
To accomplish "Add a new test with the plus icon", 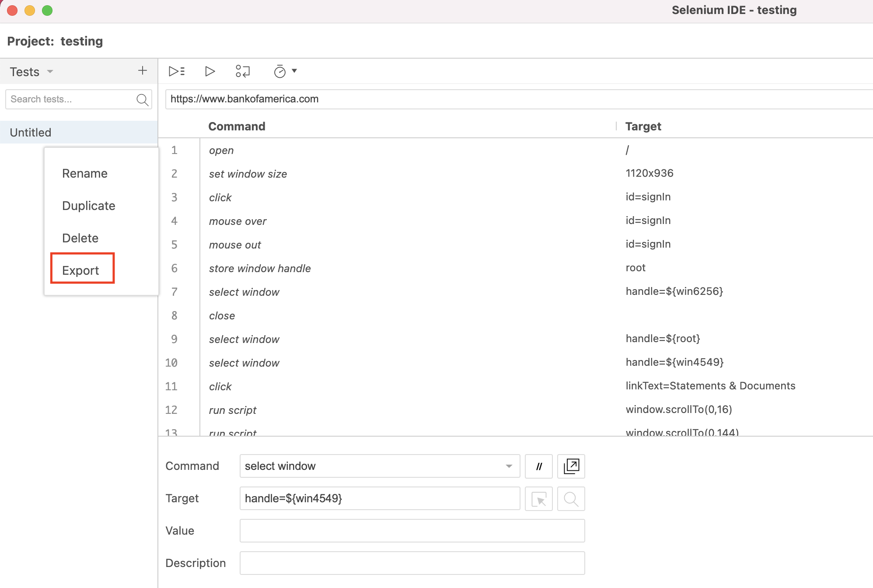I will 142,70.
